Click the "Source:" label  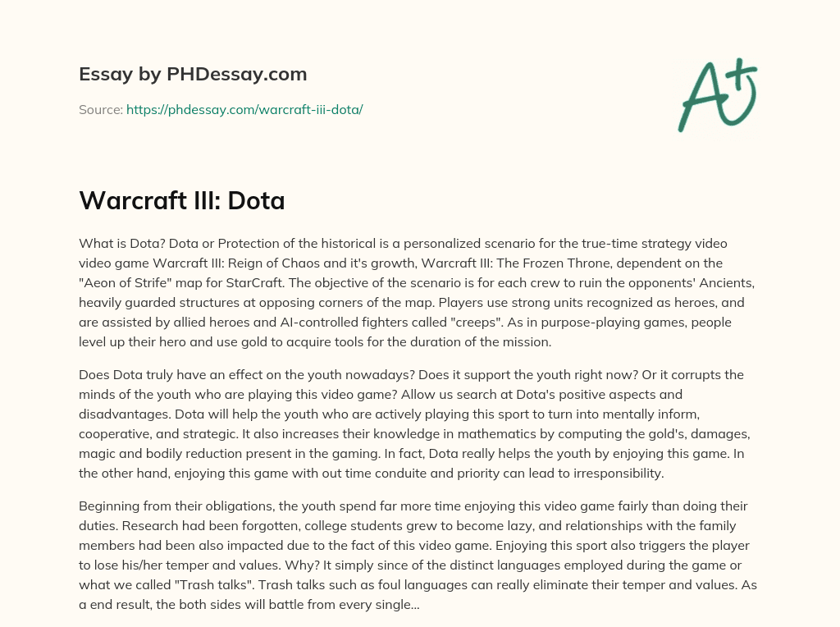tap(100, 109)
